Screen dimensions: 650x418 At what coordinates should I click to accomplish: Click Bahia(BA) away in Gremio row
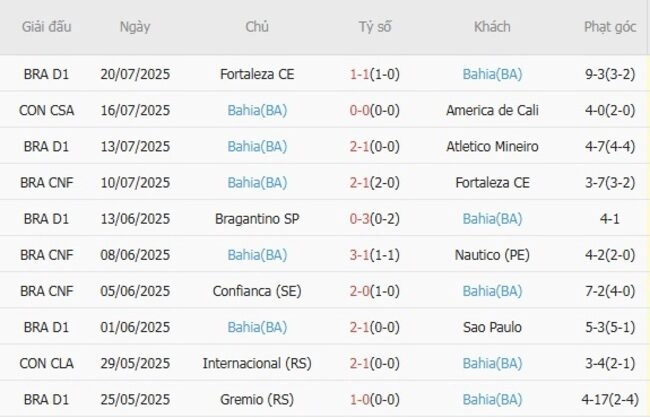click(492, 399)
